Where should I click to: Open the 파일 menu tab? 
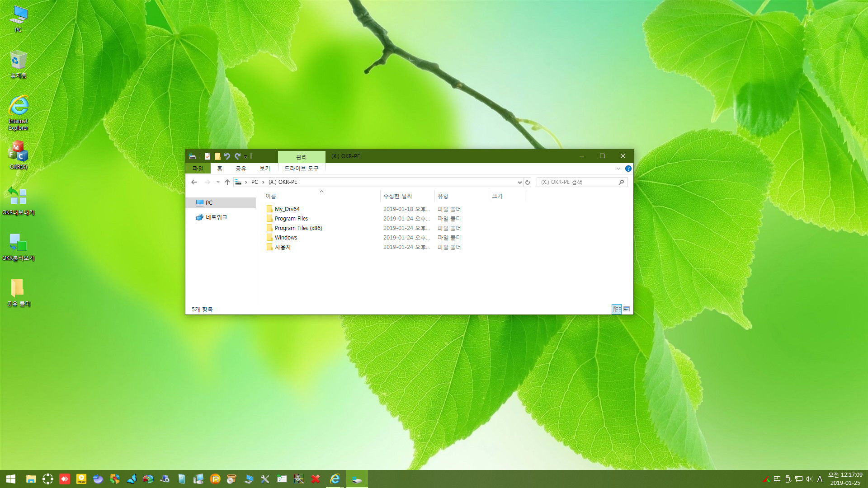point(198,169)
